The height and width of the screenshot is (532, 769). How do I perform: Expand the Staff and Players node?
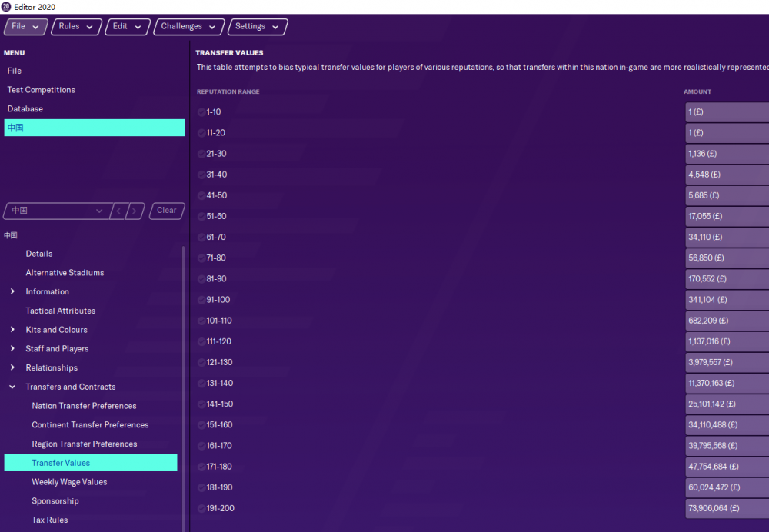tap(12, 349)
